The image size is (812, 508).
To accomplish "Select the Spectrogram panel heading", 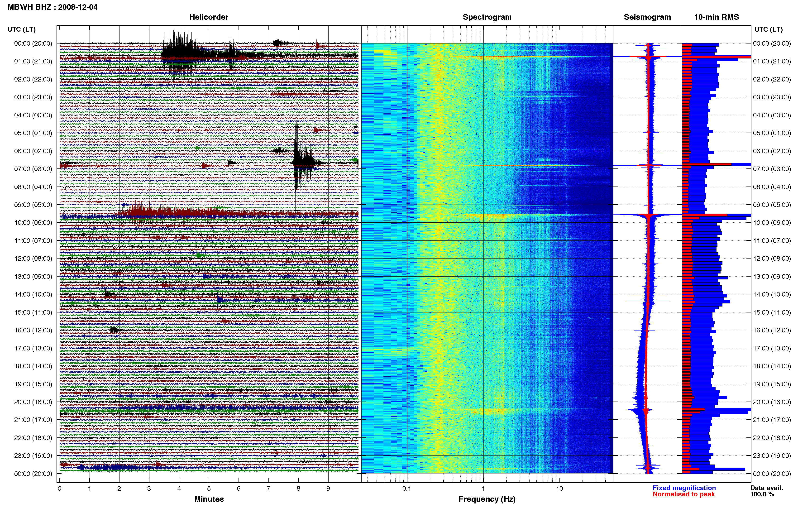I will [x=487, y=17].
